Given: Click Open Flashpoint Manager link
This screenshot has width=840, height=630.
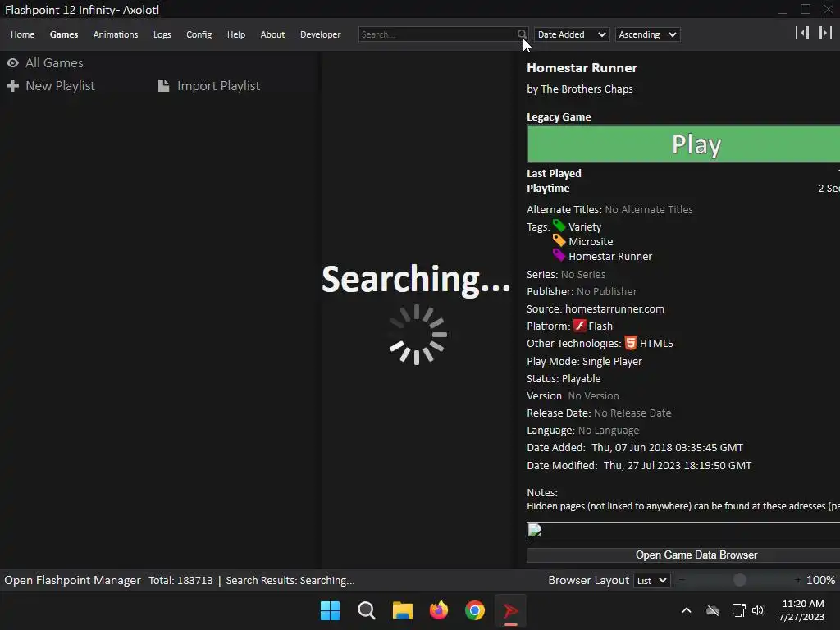Looking at the screenshot, I should click(72, 580).
